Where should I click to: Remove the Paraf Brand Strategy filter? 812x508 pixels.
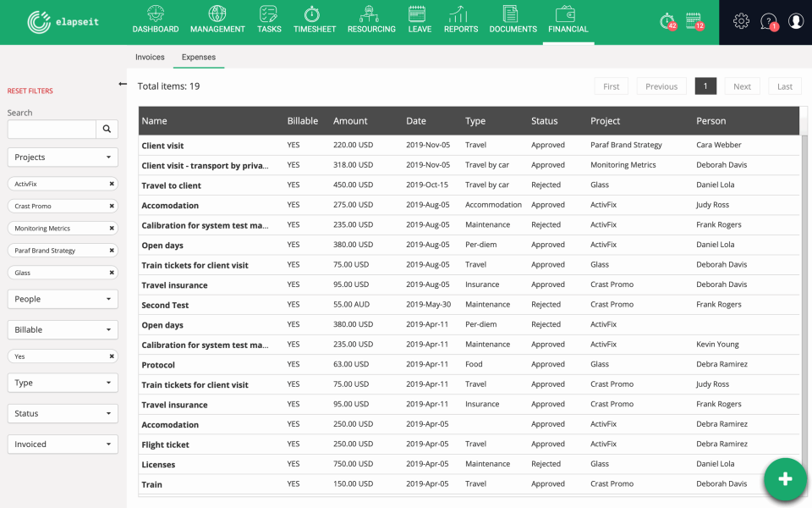(112, 251)
